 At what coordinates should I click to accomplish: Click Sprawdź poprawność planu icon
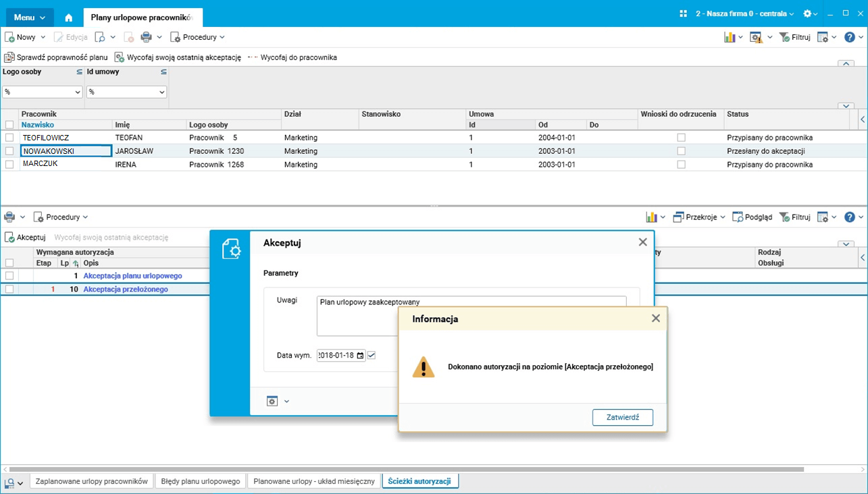point(9,57)
